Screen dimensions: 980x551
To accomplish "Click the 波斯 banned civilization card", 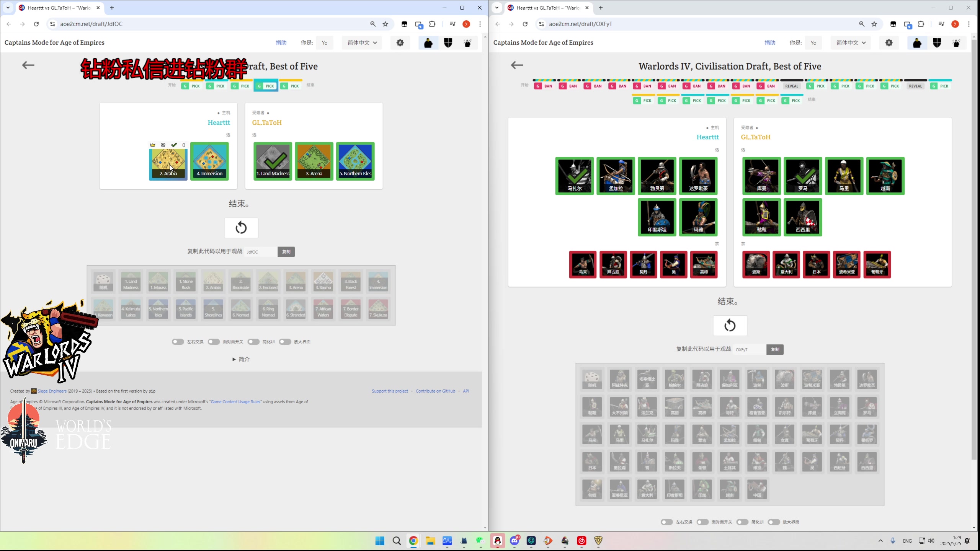I will point(756,264).
